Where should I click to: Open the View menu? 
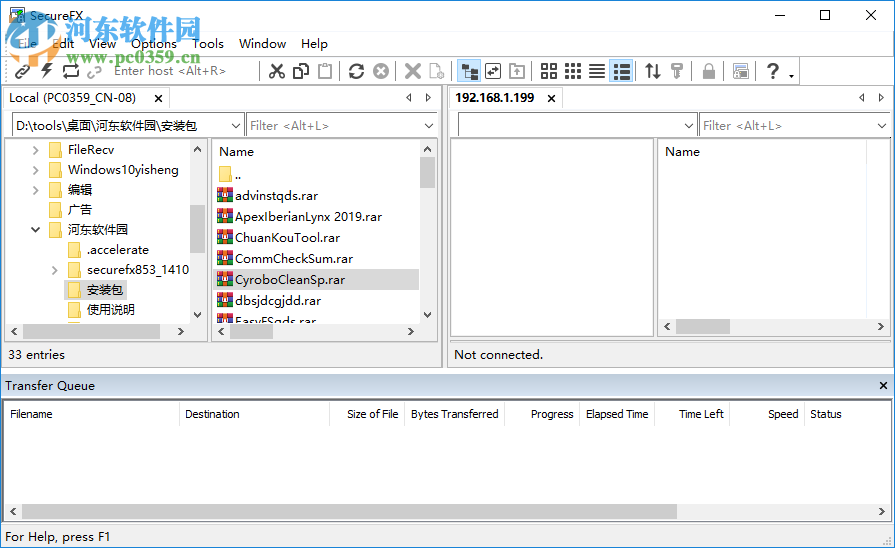click(x=102, y=43)
